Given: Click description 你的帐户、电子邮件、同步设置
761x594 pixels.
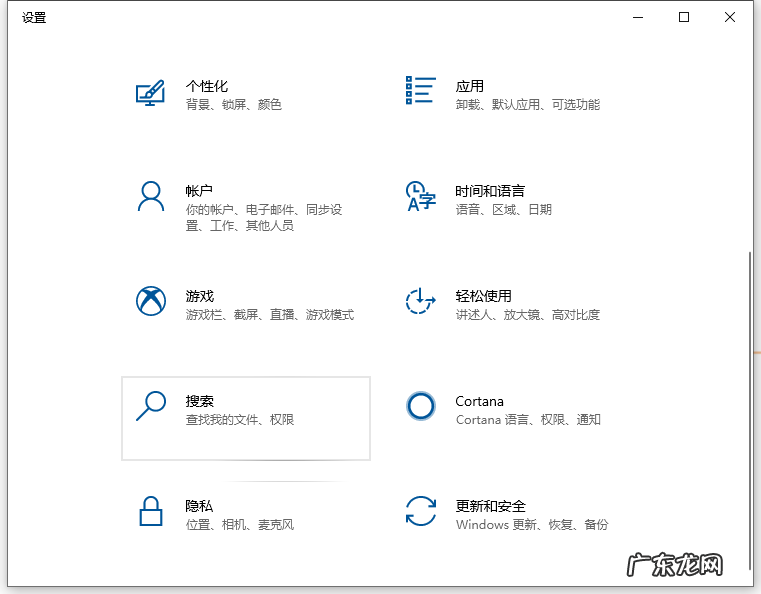Looking at the screenshot, I should [264, 217].
